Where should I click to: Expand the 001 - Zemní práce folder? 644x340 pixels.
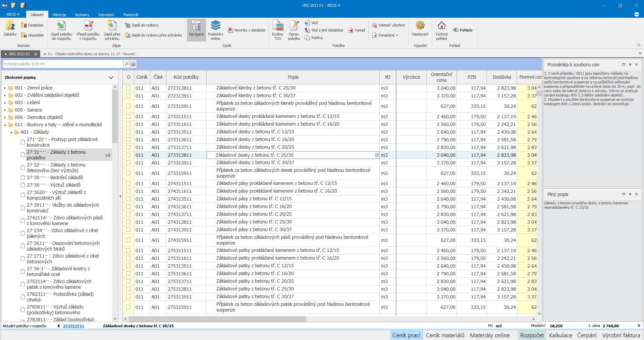click(x=5, y=88)
